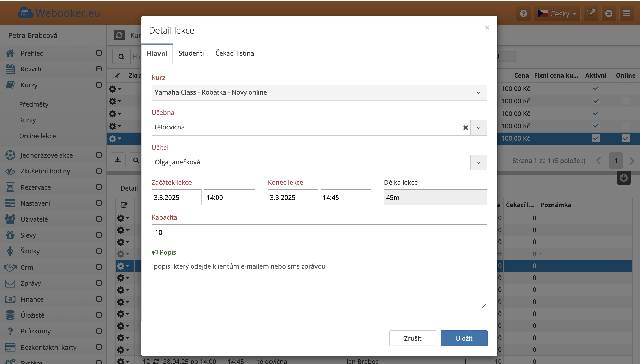The width and height of the screenshot is (640, 364).
Task: Open the Učitel dropdown arrow
Action: pyautogui.click(x=478, y=162)
